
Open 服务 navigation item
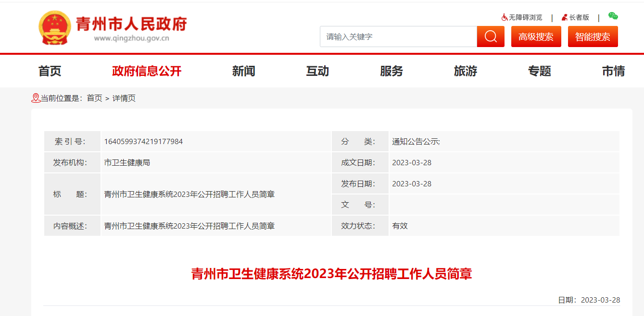pos(391,71)
